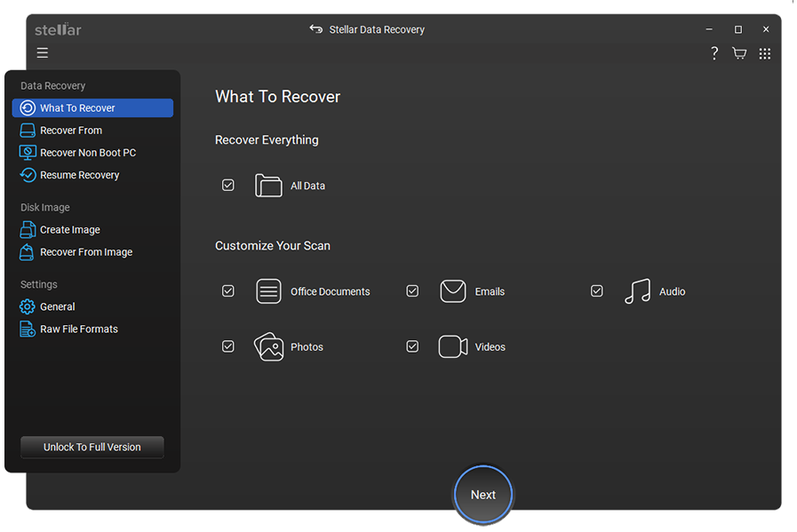Toggle the Audio checkbox
This screenshot has width=797, height=532.
point(597,290)
